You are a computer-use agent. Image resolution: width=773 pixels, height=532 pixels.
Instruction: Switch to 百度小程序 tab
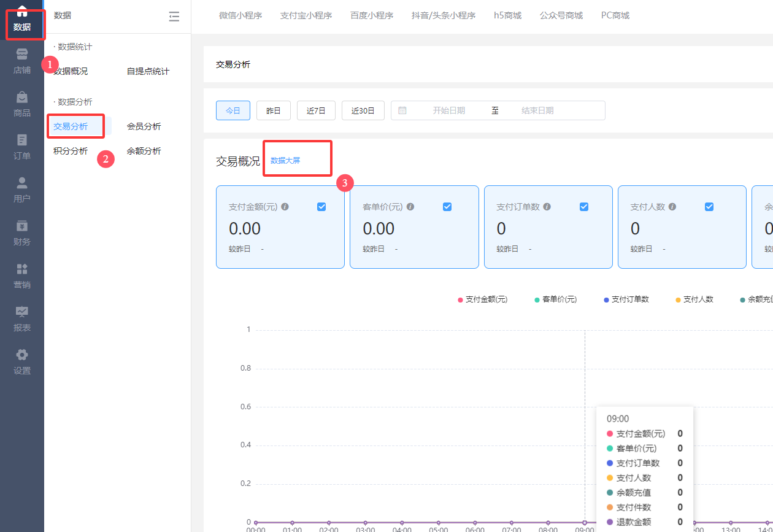point(372,15)
